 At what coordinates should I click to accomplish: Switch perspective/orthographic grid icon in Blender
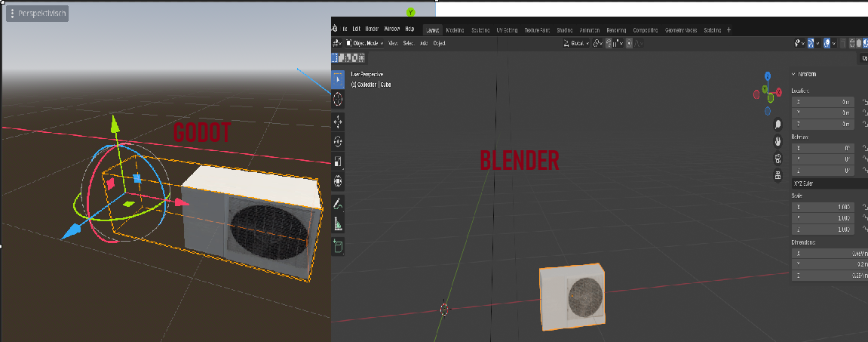coord(778,176)
